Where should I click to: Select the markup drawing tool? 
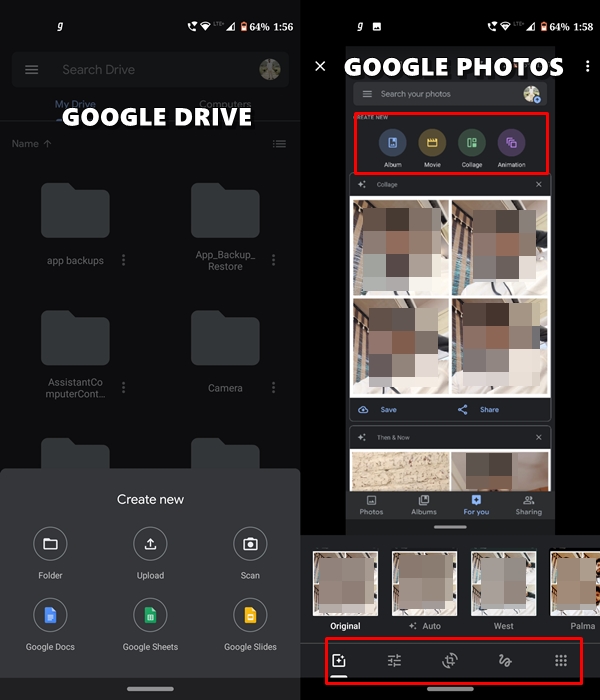pos(505,660)
